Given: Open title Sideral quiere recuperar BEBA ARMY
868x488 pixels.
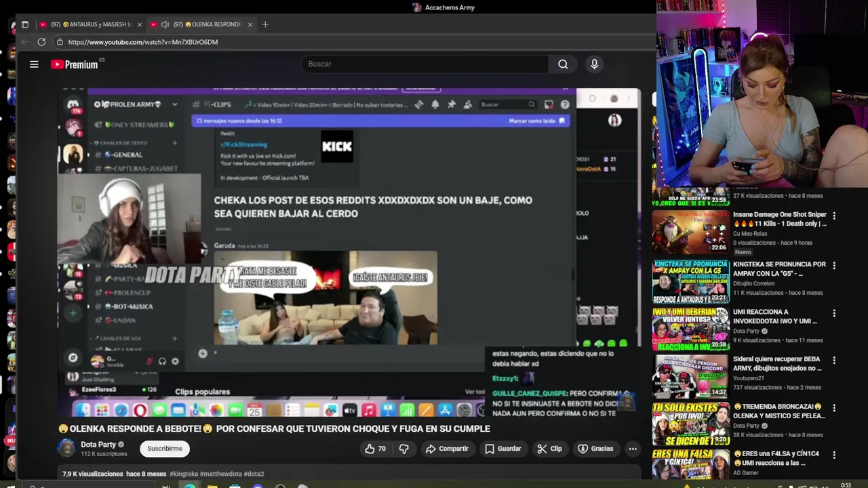Looking at the screenshot, I should pos(777,364).
